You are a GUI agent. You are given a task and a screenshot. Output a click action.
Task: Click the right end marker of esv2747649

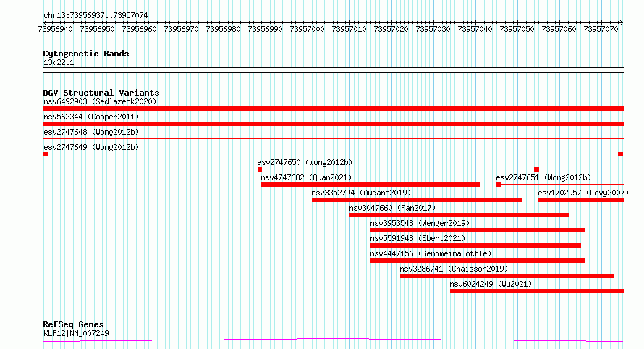(x=621, y=154)
